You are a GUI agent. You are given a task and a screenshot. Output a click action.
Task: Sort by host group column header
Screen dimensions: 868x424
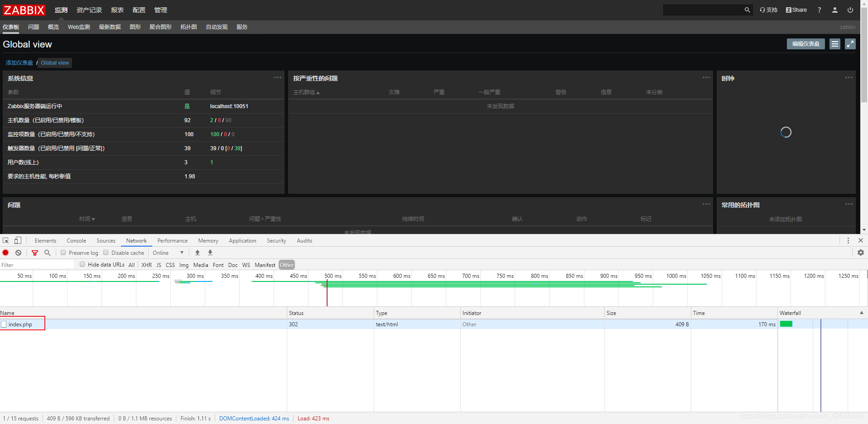pyautogui.click(x=306, y=92)
